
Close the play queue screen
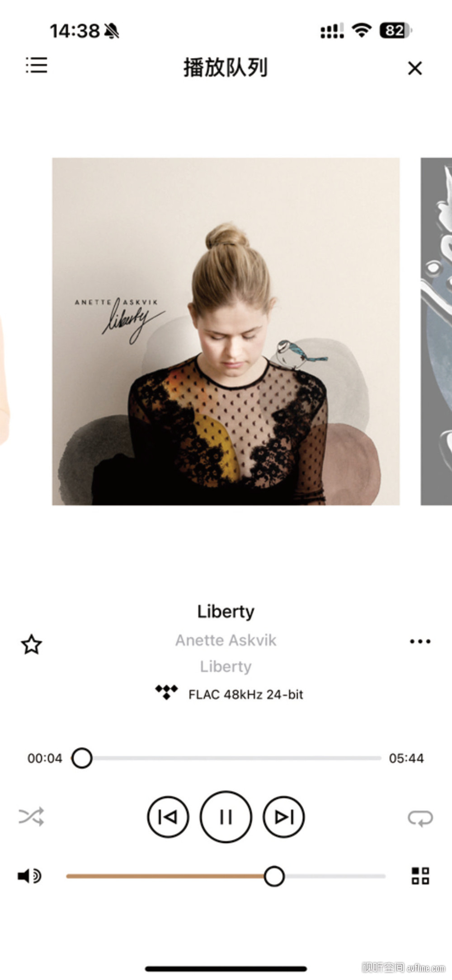pos(414,68)
